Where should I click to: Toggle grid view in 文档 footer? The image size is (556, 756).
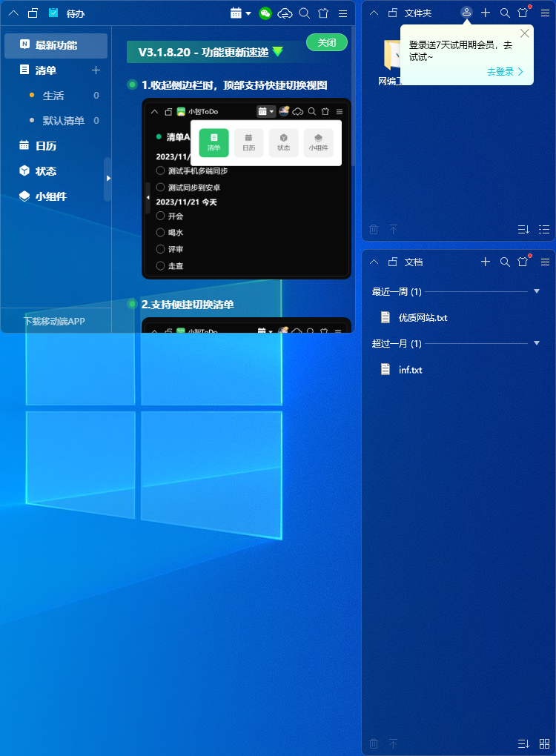544,743
